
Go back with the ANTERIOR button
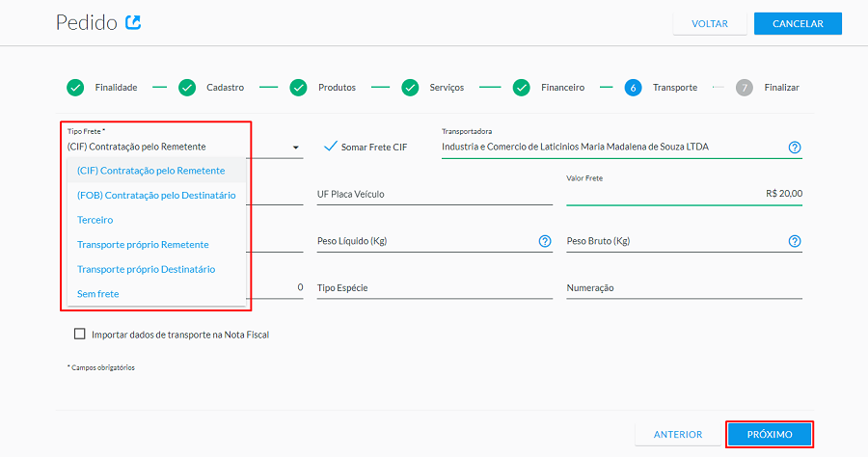click(678, 434)
